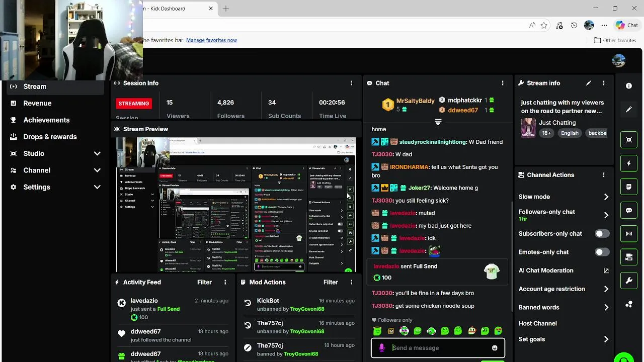
Task: Click the Just Chatting category thumbnail
Action: coord(528,128)
